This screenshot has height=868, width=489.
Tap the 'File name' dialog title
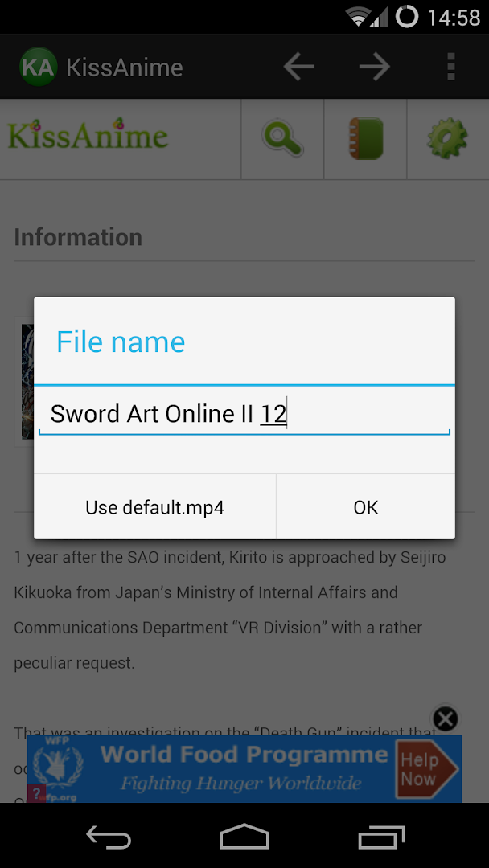[x=121, y=342]
